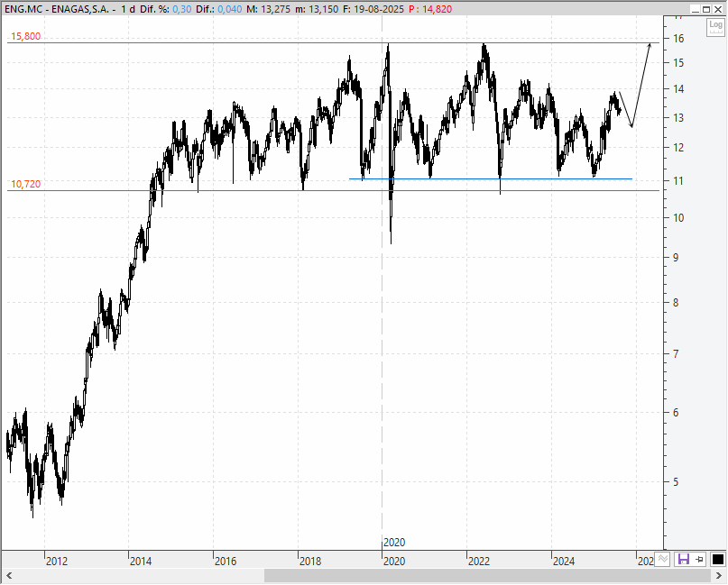Viewport: 728px width, 585px height.
Task: Click the horizontal scrollbar thumb
Action: [487, 576]
